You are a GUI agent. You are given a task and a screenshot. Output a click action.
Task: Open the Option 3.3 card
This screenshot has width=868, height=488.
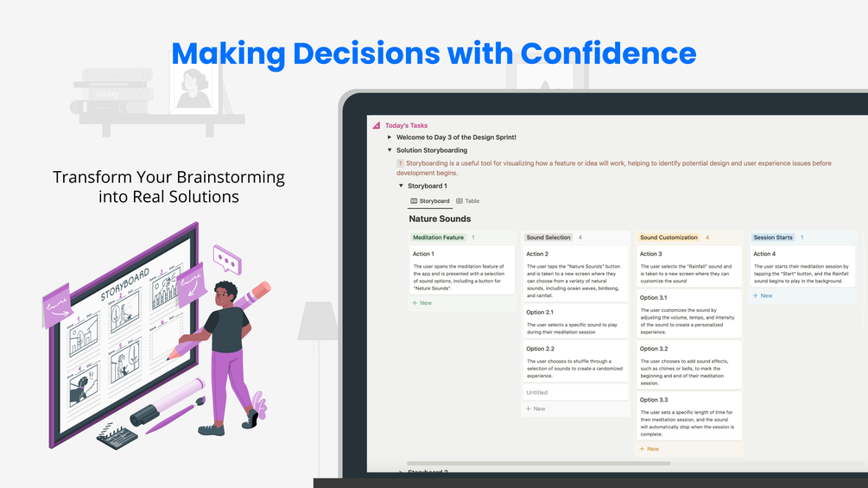(x=688, y=416)
